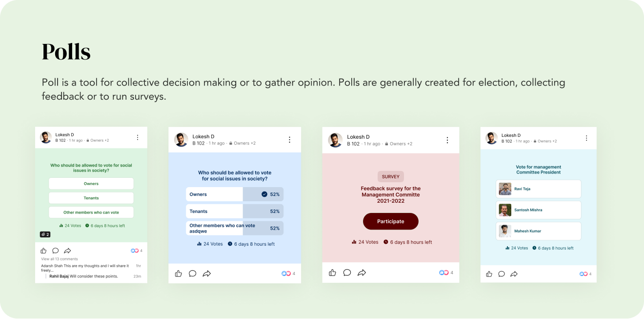Open comments on the blue poll card
The height and width of the screenshot is (319, 644).
click(x=193, y=274)
